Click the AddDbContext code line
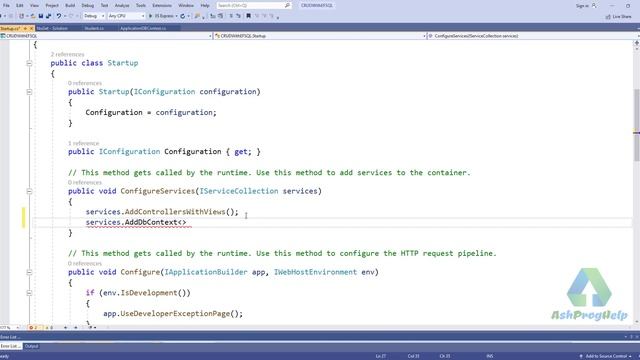Screen dimensions: 640x360 (136, 222)
